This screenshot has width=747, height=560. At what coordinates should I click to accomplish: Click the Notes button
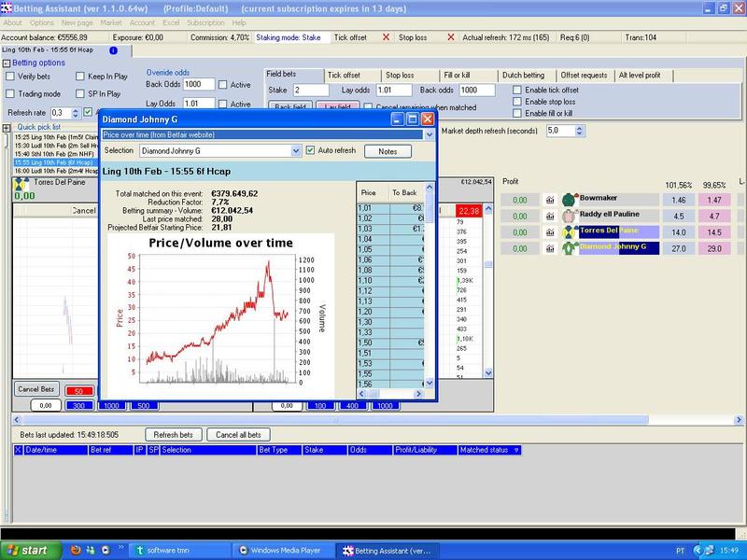click(x=388, y=151)
